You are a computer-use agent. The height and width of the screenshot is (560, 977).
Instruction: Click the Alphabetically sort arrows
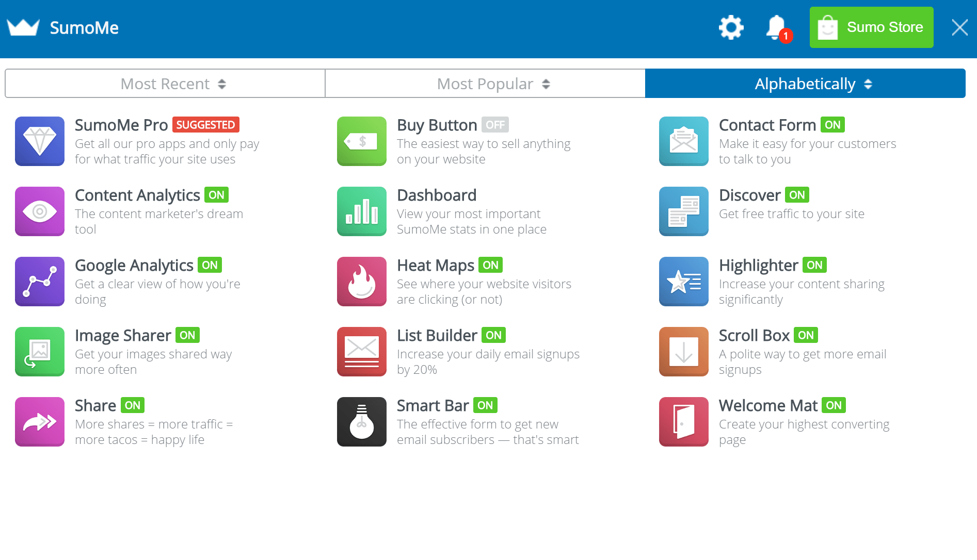coord(868,84)
